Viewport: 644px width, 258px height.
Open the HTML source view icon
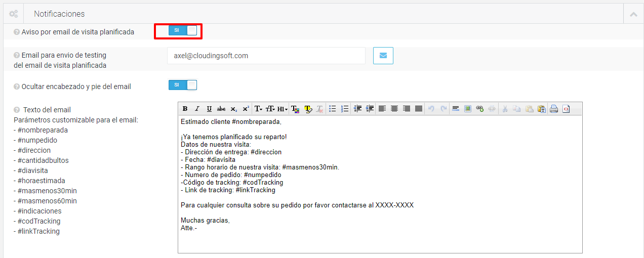566,109
